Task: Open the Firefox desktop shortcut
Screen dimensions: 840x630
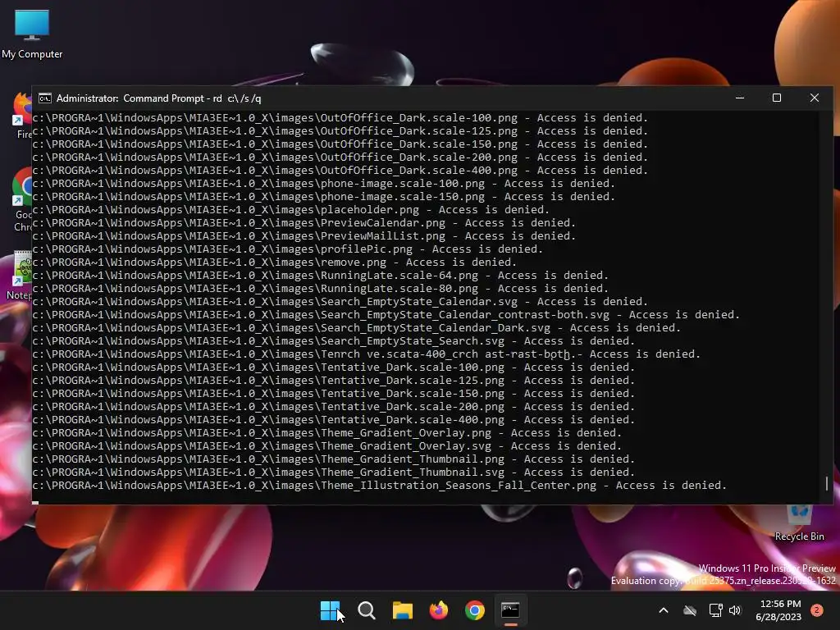Action: [22, 115]
